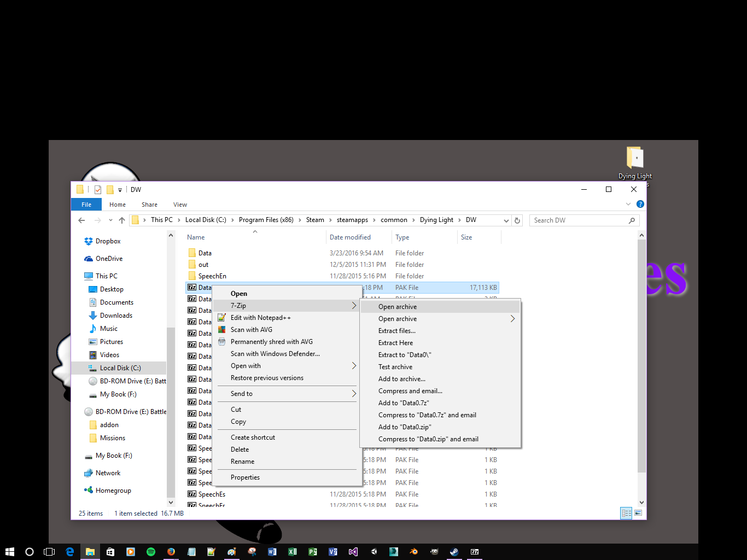Refresh the DW folder view

(517, 220)
